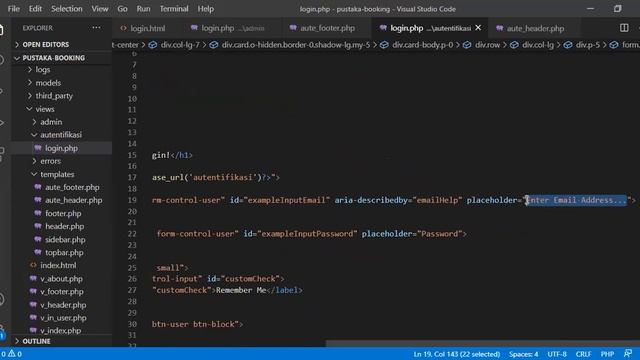
Task: Open the Selection menu
Action: pyautogui.click(x=67, y=9)
